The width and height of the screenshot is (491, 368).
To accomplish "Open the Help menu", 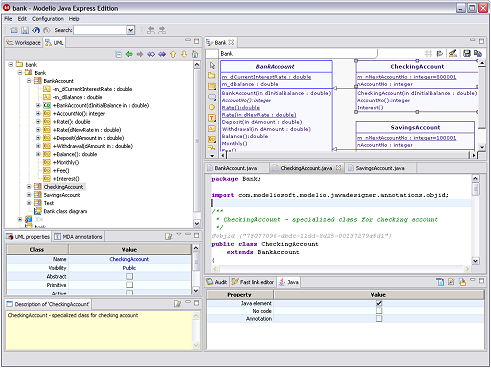I will (x=74, y=19).
